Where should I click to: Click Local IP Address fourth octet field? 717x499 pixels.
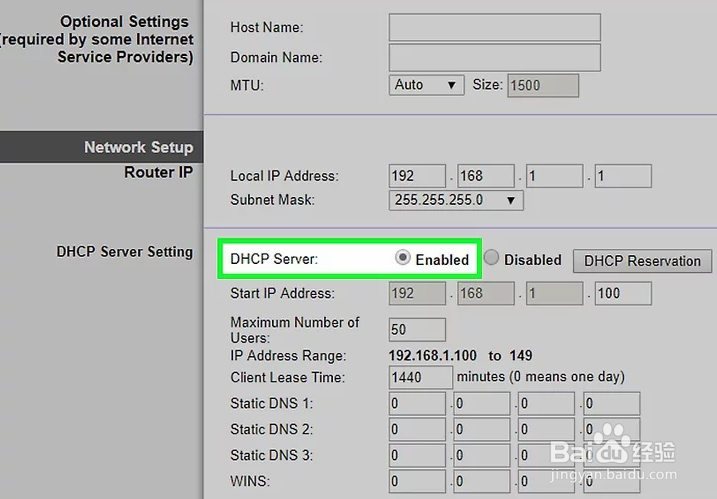point(623,176)
